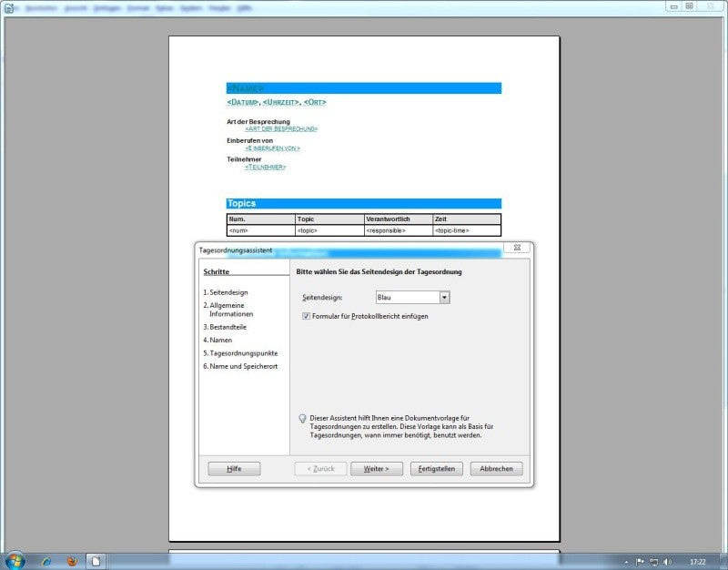Show hidden system tray icons
The width and height of the screenshot is (728, 570).
[626, 562]
